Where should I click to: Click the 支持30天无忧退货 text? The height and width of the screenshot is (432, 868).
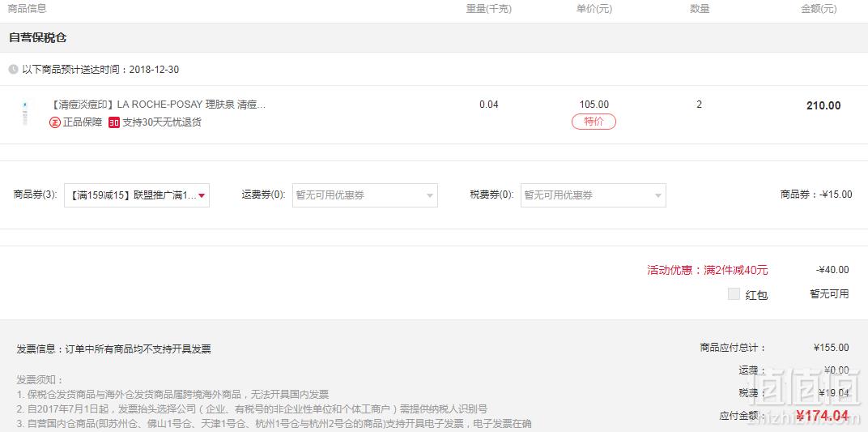pyautogui.click(x=162, y=122)
